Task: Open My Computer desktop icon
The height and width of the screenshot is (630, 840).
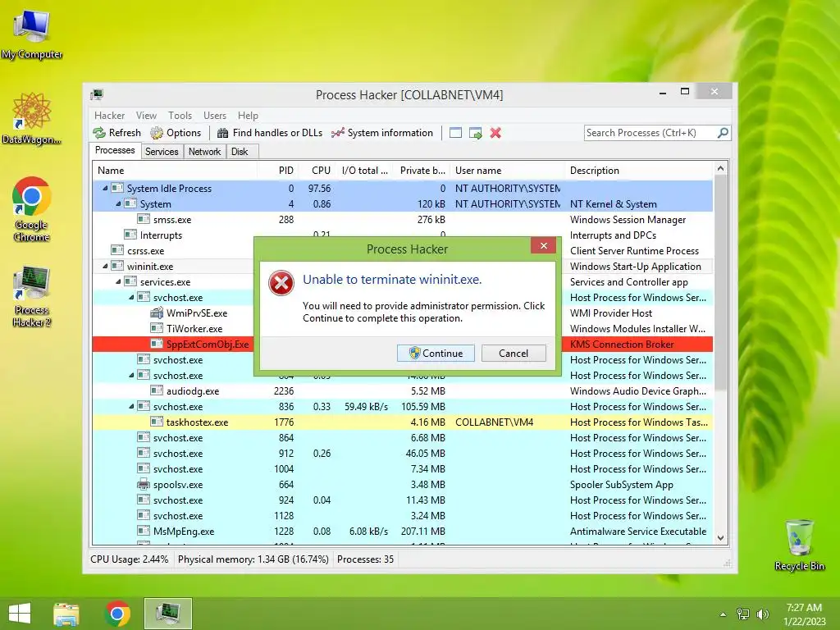Action: 32,34
